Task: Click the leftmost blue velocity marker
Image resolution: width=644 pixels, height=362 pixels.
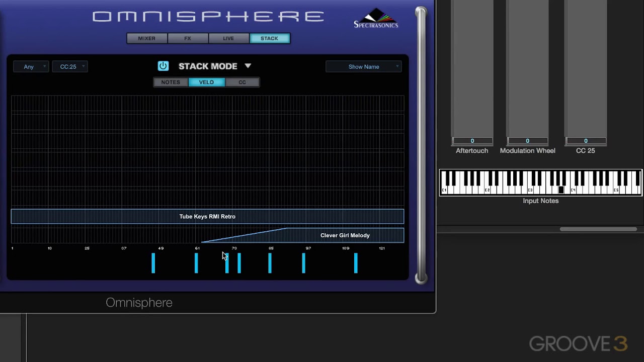Action: tap(153, 263)
